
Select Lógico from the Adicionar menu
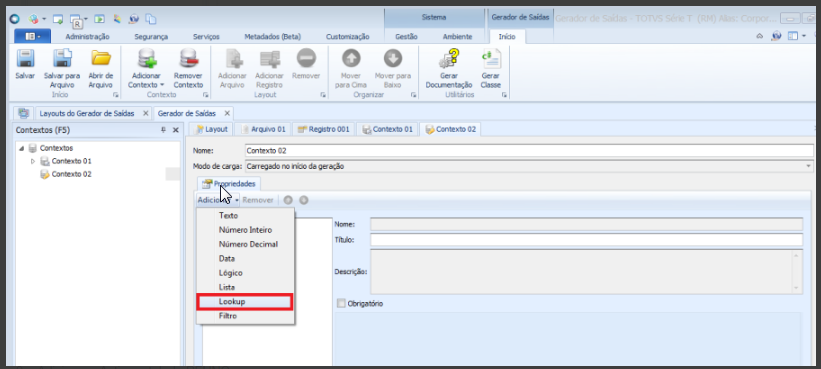(x=245, y=273)
